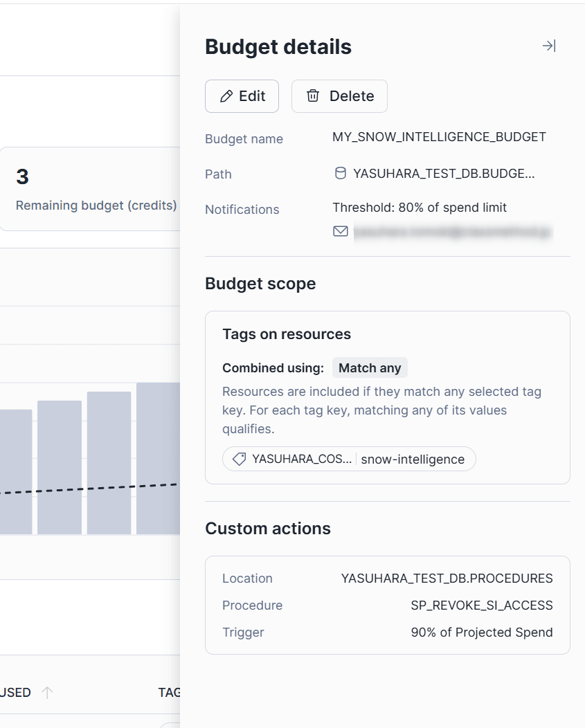The height and width of the screenshot is (728, 585).
Task: Click the tag icon in the tag chip
Action: 239,459
